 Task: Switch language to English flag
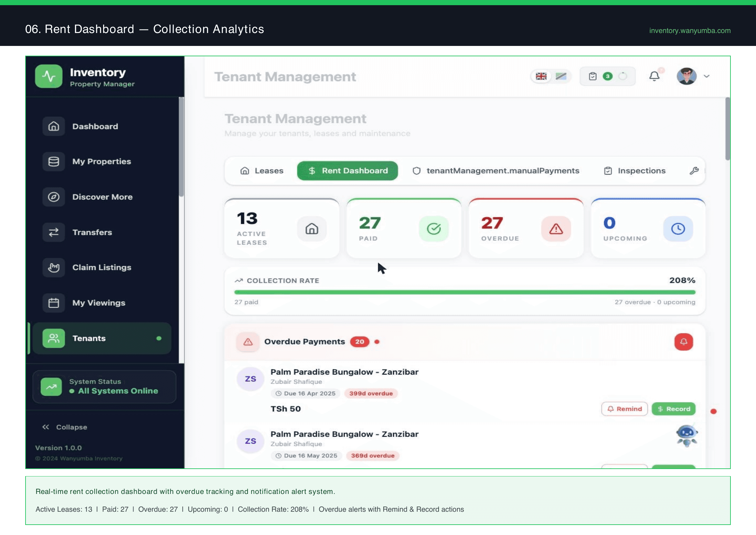(541, 76)
